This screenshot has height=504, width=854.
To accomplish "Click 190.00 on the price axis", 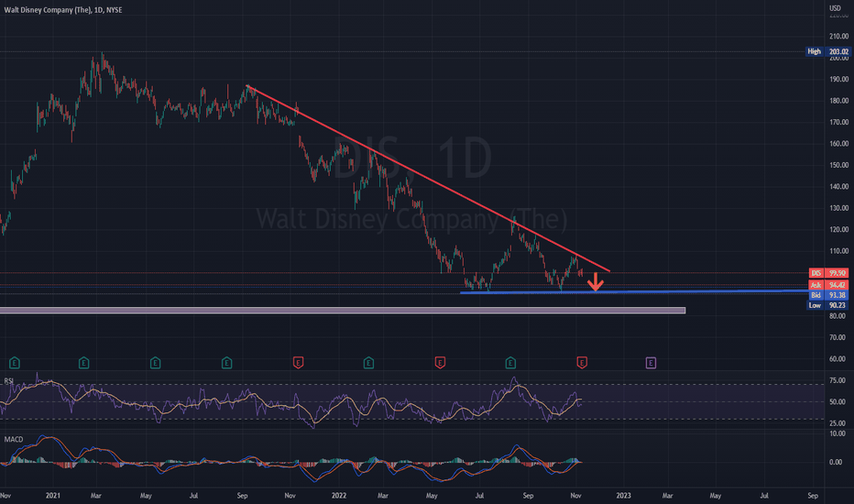I will 838,79.
